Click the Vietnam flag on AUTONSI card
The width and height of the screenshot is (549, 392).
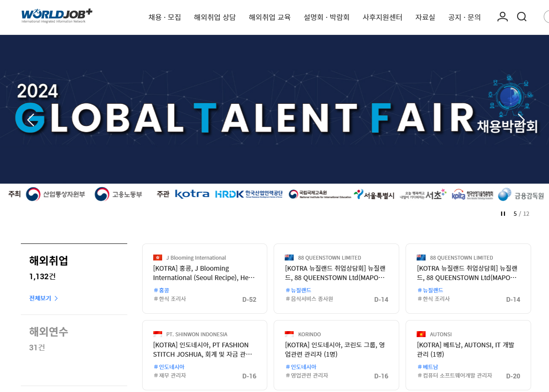[x=421, y=334]
